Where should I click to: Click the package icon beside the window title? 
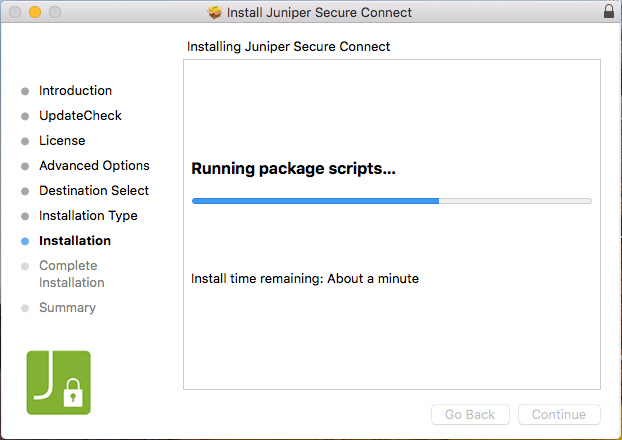click(x=214, y=12)
